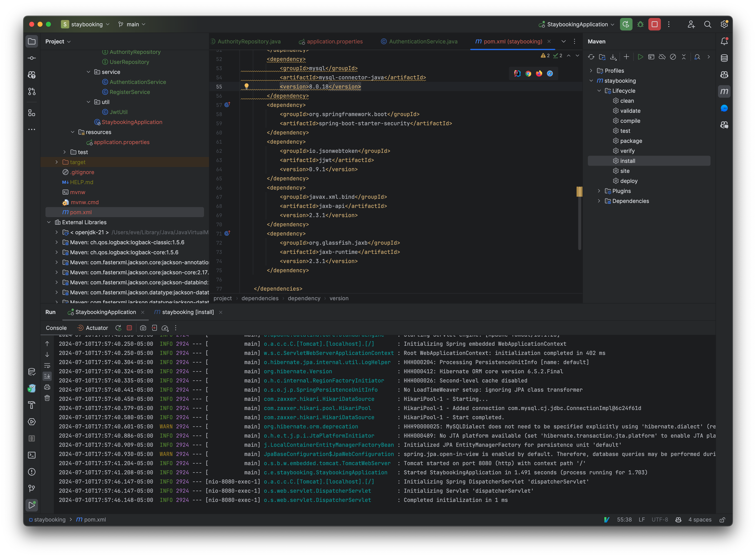Toggle skip tests mode in Maven toolbar

(673, 57)
